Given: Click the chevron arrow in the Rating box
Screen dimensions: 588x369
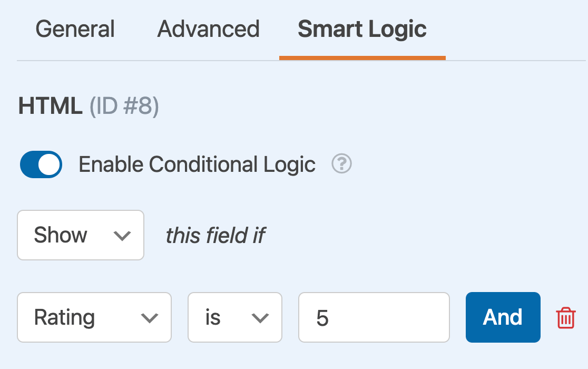Looking at the screenshot, I should pos(150,318).
